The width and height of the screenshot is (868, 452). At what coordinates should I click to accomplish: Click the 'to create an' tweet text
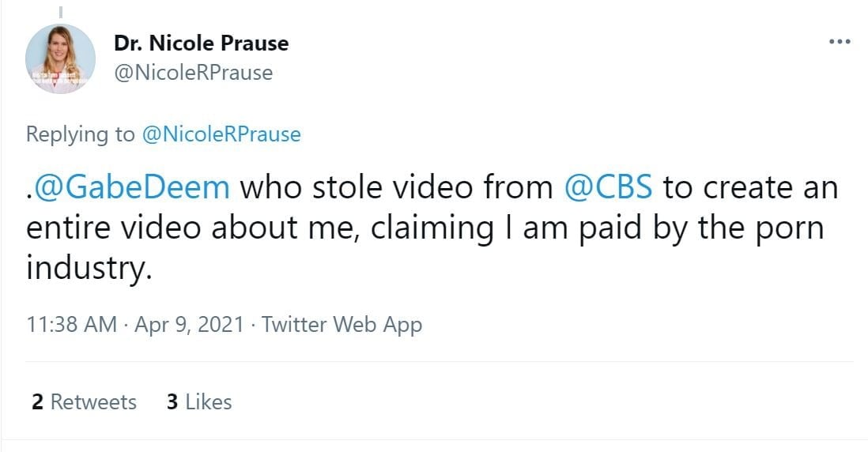749,189
